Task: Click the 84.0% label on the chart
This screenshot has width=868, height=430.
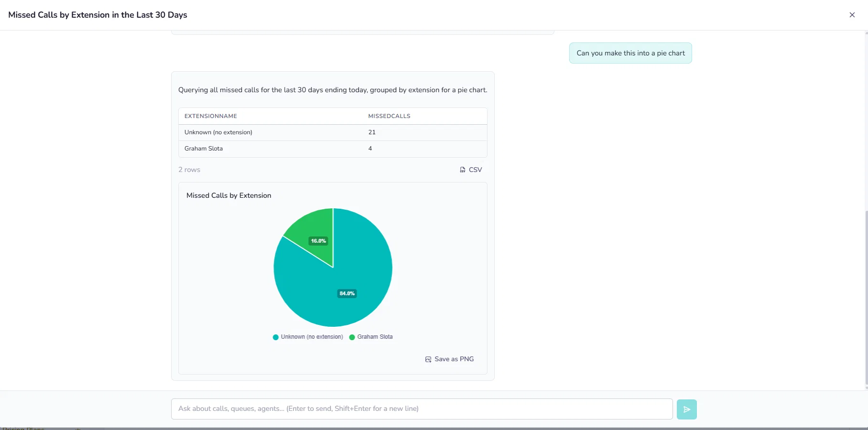Action: pyautogui.click(x=347, y=293)
